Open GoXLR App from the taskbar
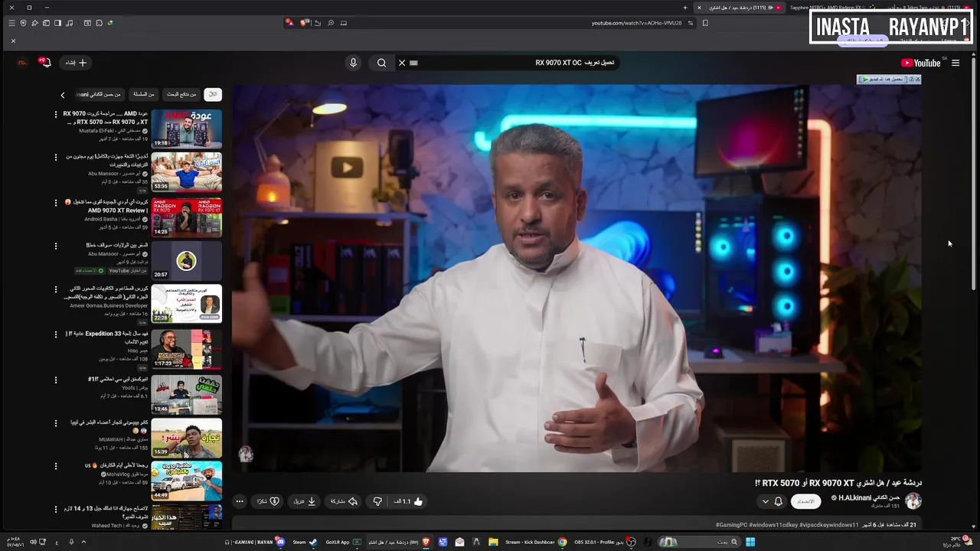 click(343, 542)
